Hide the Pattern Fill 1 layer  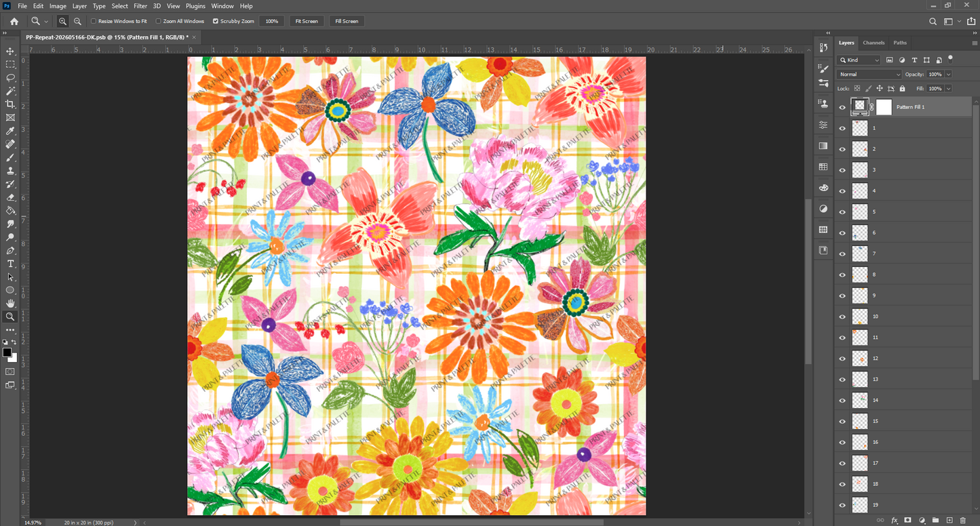click(842, 107)
